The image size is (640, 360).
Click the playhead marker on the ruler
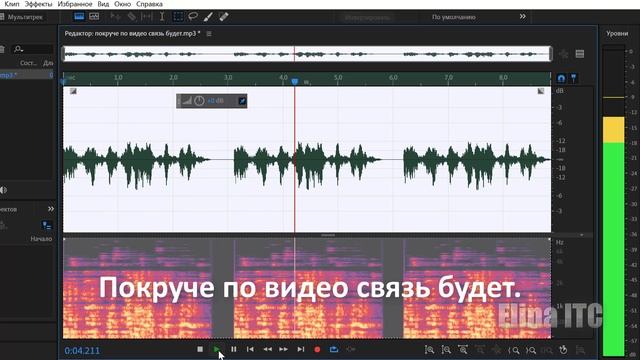295,81
